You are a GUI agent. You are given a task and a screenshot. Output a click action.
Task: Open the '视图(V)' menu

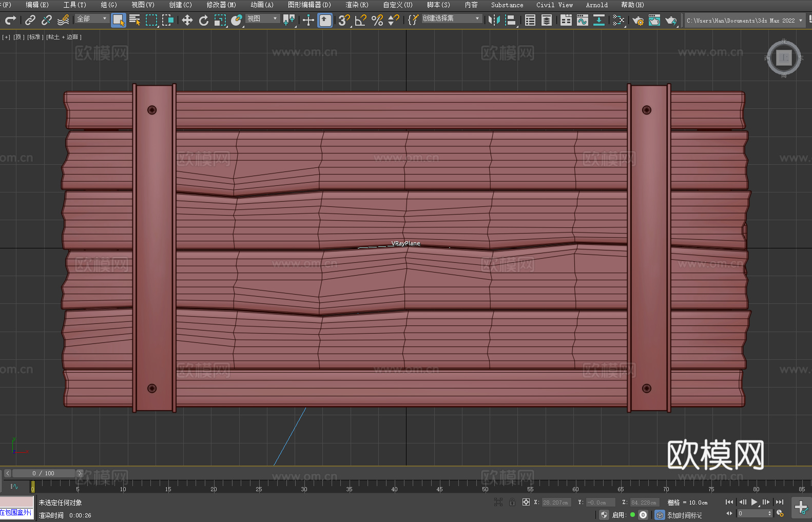tap(143, 5)
